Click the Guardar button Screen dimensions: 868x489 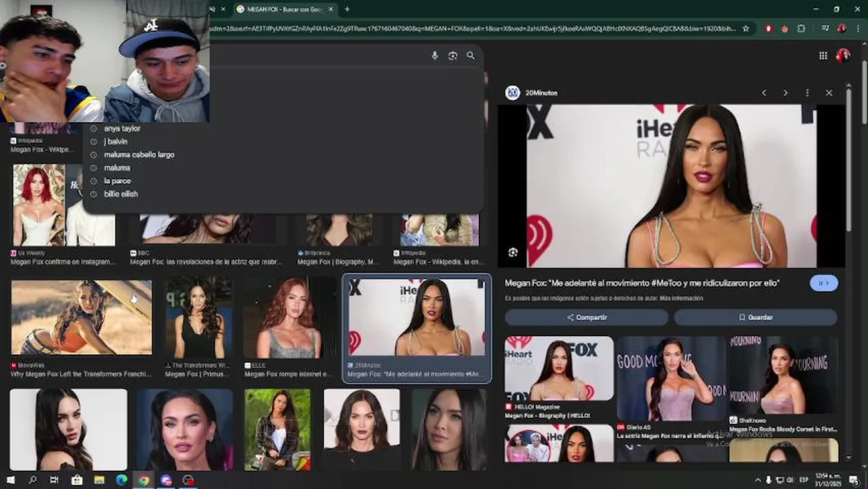[x=755, y=317]
